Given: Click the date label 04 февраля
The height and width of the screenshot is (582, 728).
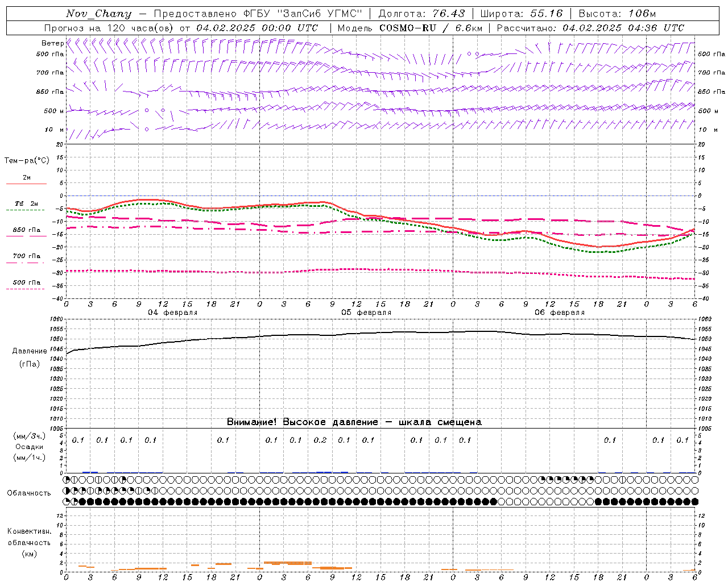Looking at the screenshot, I should click(173, 313).
